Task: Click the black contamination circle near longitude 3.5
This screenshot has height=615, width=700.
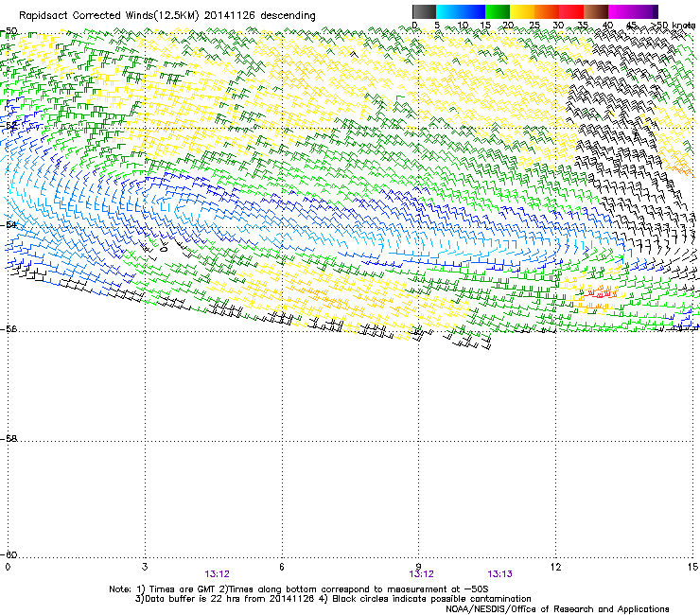Action: click(x=164, y=249)
